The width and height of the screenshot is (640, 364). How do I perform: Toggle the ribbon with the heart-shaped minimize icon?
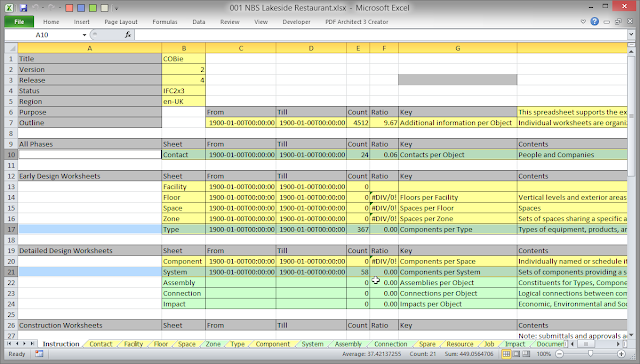(x=583, y=22)
